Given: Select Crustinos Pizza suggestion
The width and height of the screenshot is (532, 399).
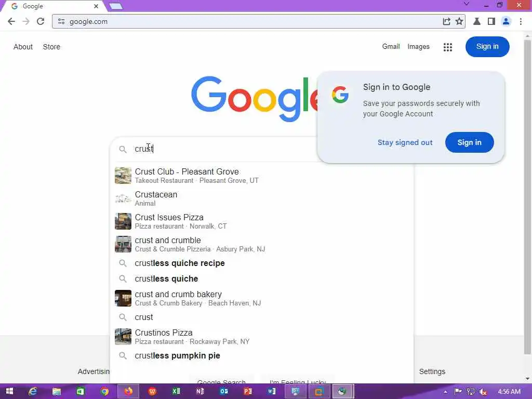Looking at the screenshot, I should coord(262,337).
